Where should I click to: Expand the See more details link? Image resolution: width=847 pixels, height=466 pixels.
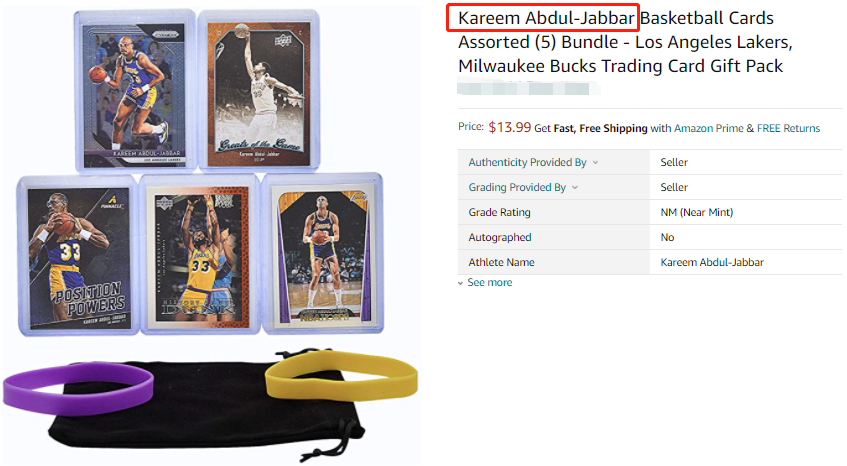coord(489,282)
